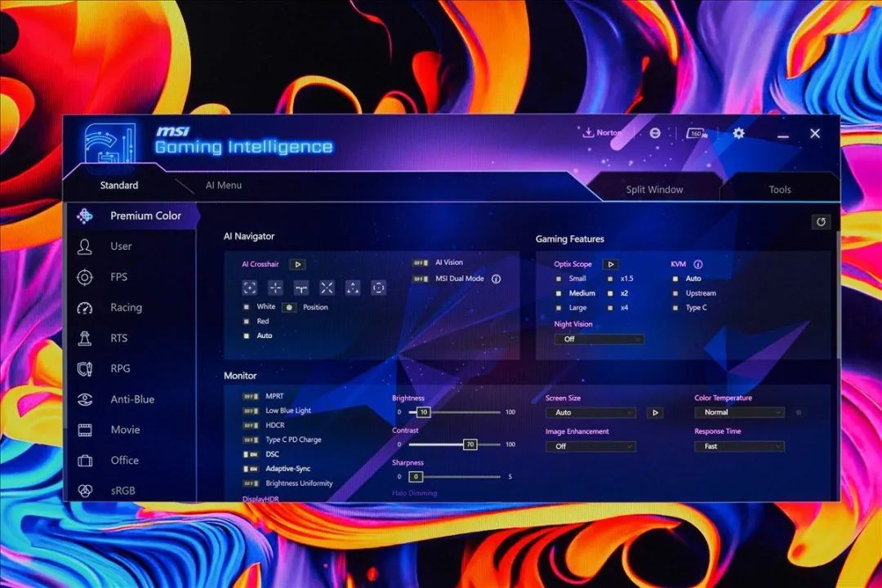
Task: Choose the three-triangle crosshair style
Action: pos(353,288)
